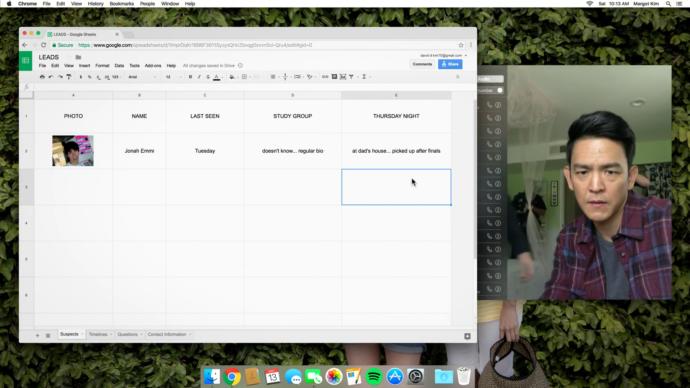Open the text color picker
Viewport: 690px width, 388px height.
click(x=217, y=77)
